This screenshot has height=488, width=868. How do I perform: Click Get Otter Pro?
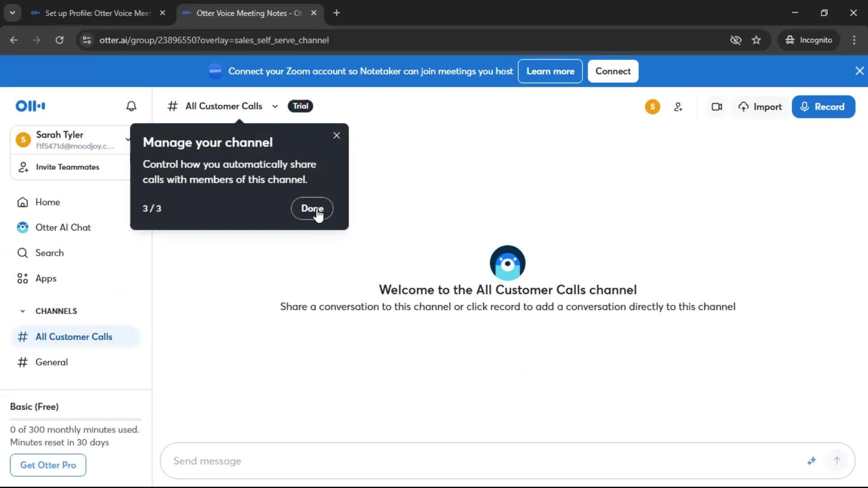click(48, 465)
